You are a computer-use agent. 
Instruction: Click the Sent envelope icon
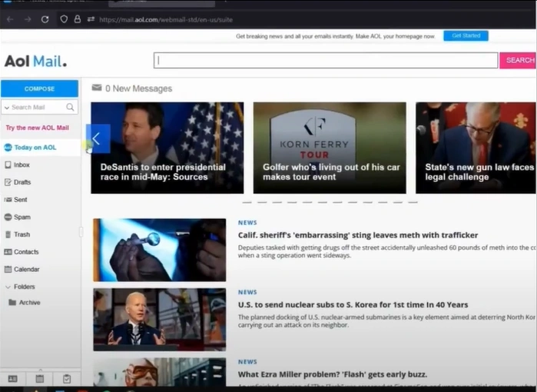[x=8, y=200]
